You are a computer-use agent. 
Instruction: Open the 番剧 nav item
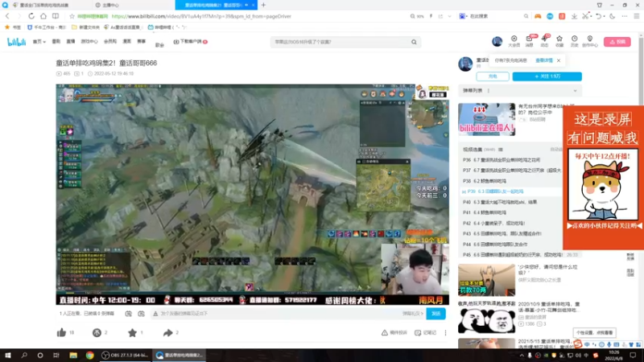[56, 42]
